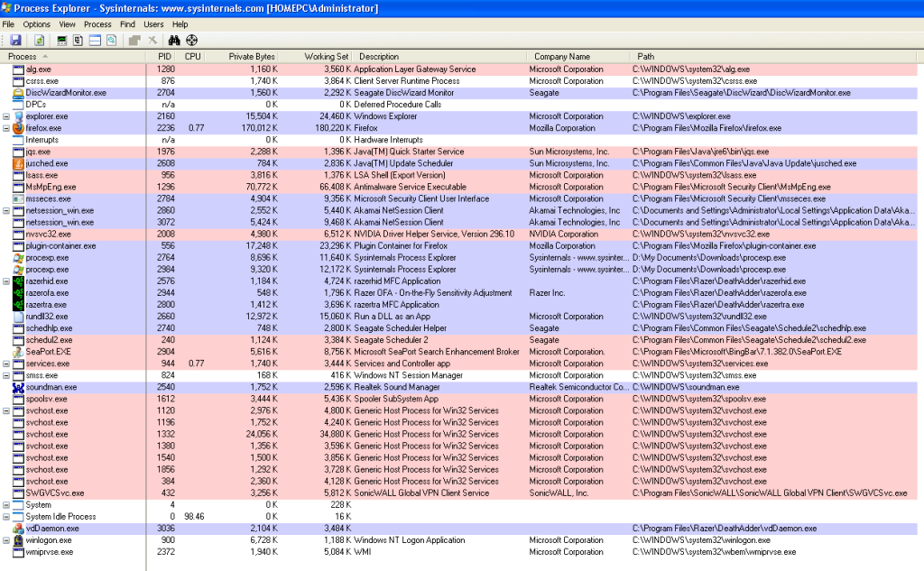Click the Company Name column header

click(x=561, y=56)
